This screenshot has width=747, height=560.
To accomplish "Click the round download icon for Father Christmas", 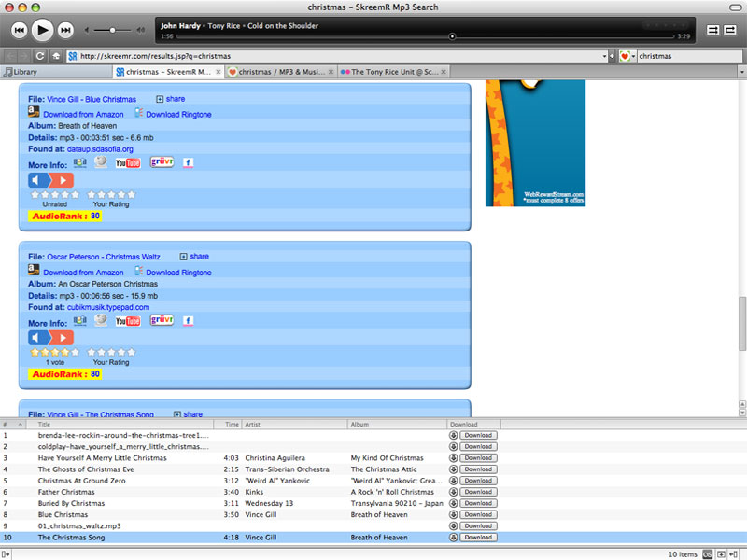I will 453,492.
